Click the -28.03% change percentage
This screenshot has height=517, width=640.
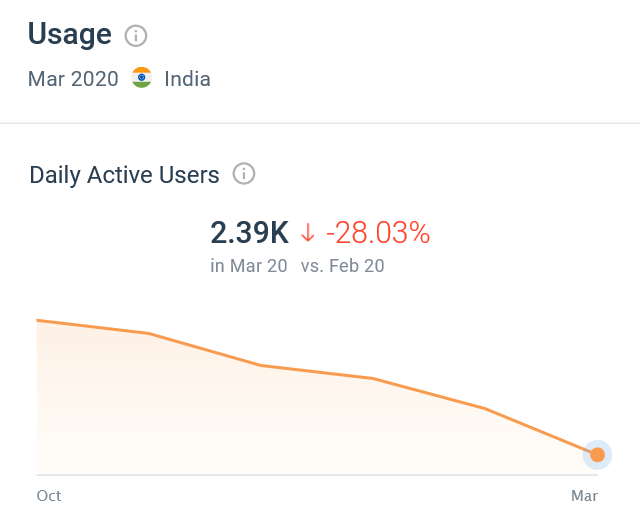[378, 233]
